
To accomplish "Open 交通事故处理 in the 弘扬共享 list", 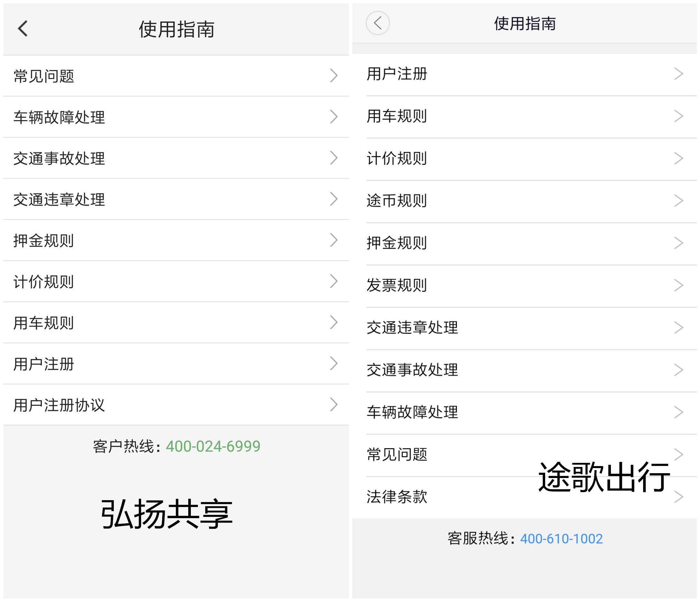I will (x=176, y=158).
